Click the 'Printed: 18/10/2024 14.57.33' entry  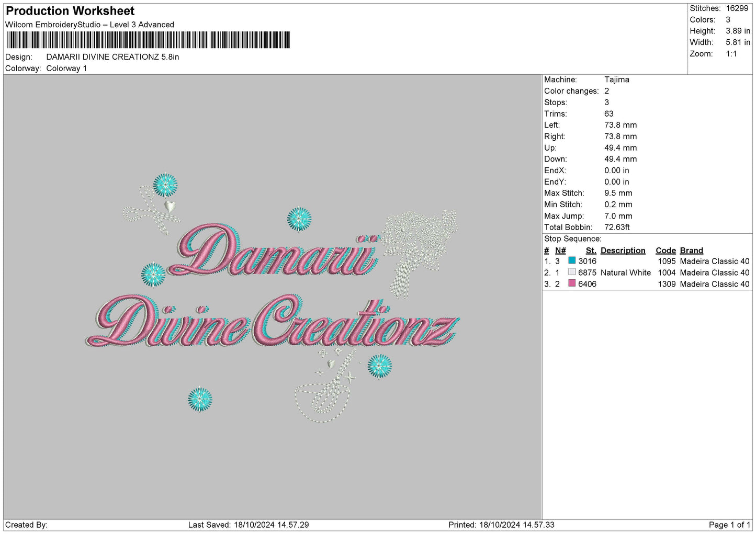pyautogui.click(x=501, y=525)
